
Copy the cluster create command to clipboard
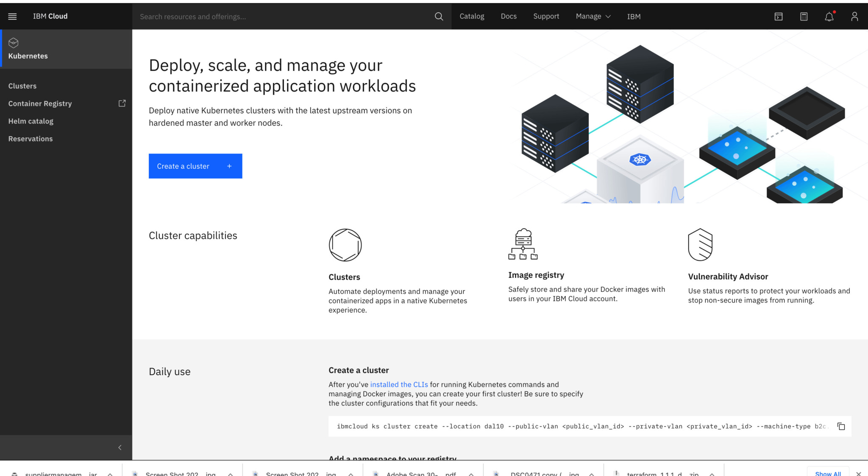point(841,426)
